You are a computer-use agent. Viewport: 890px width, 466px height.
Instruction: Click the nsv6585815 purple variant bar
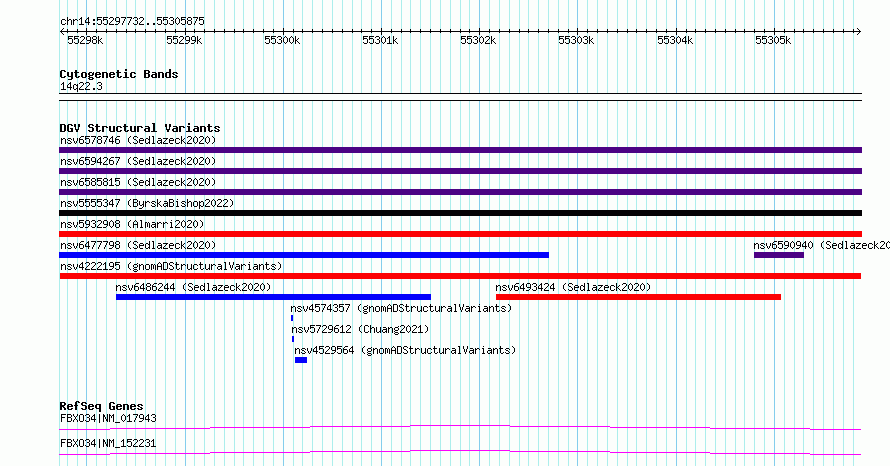click(460, 192)
